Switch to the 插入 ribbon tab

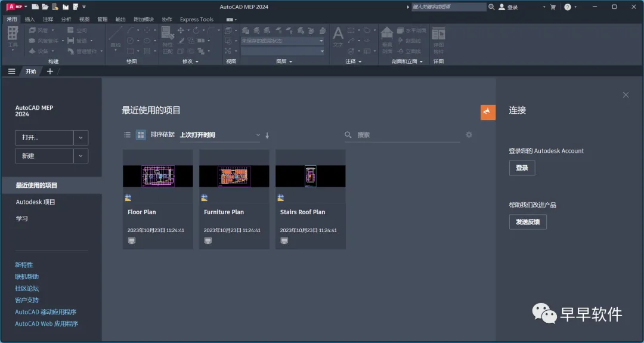(30, 19)
